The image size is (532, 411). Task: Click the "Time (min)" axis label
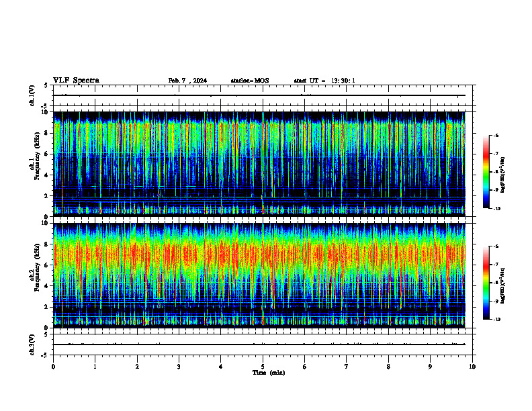coord(269,373)
